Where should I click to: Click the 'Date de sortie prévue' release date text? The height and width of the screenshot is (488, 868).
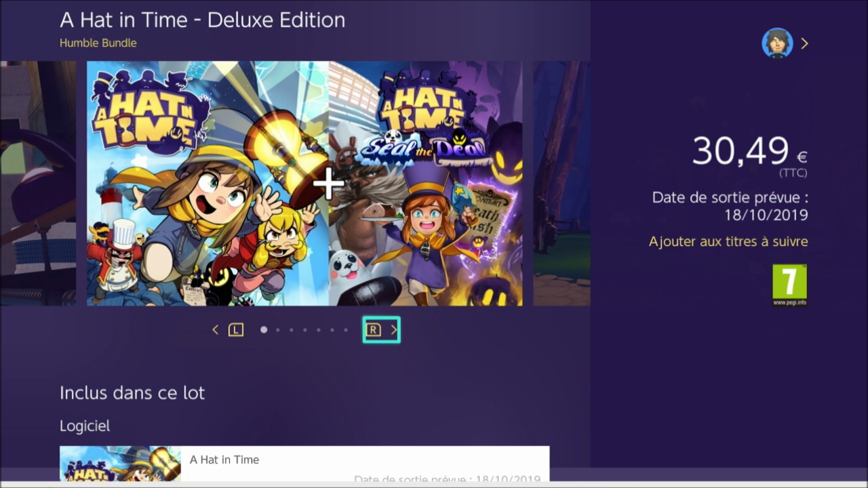730,206
